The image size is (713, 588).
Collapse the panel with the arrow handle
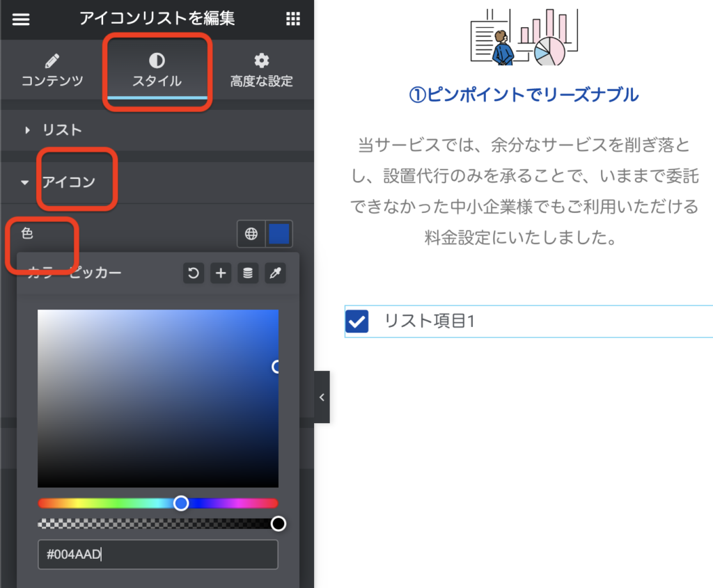click(x=322, y=397)
